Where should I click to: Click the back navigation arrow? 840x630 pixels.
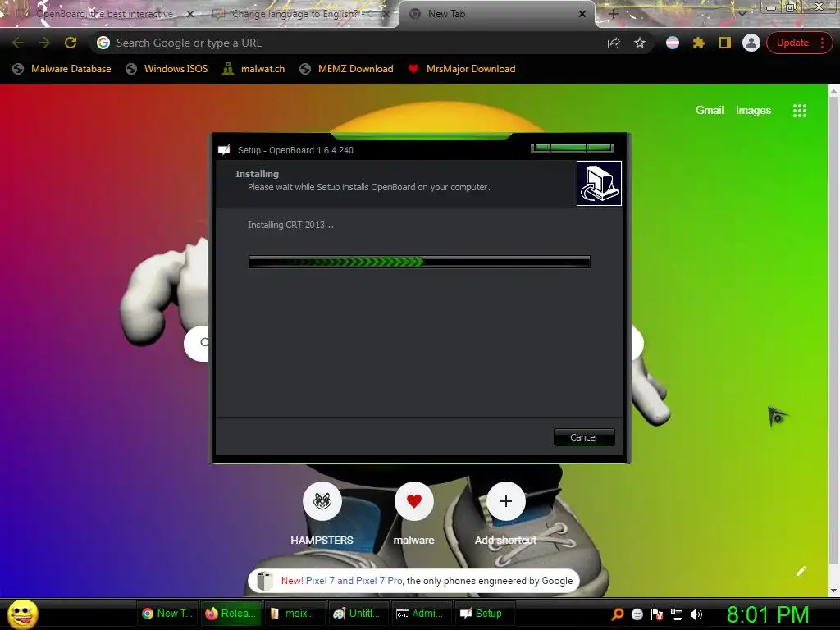coord(18,43)
